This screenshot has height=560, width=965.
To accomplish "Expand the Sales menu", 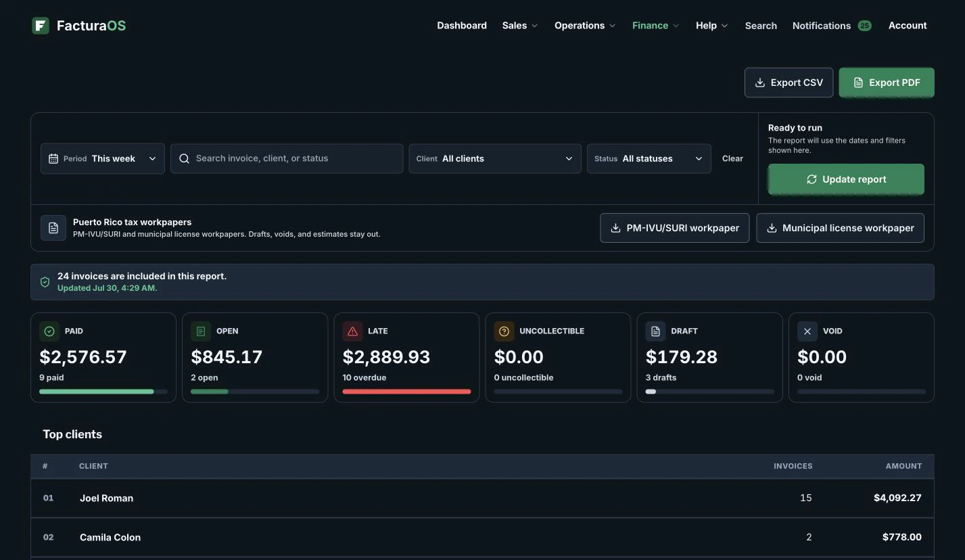I will 520,26.
